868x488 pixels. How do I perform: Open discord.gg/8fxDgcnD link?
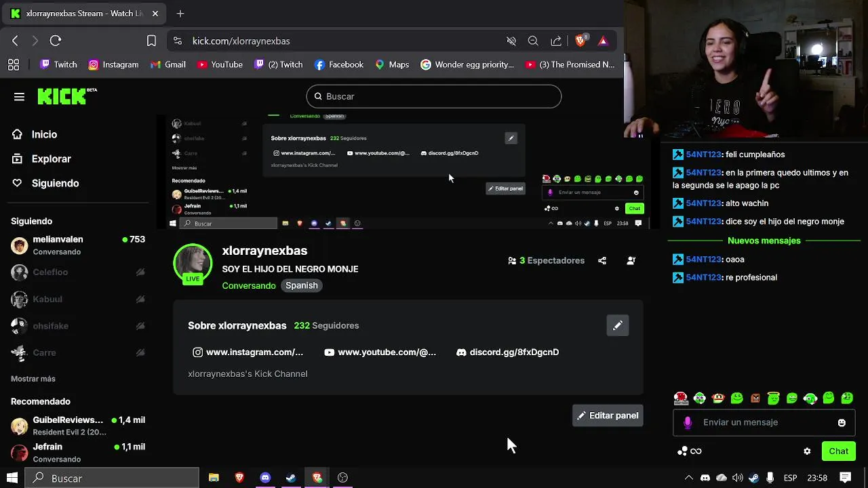click(x=508, y=352)
